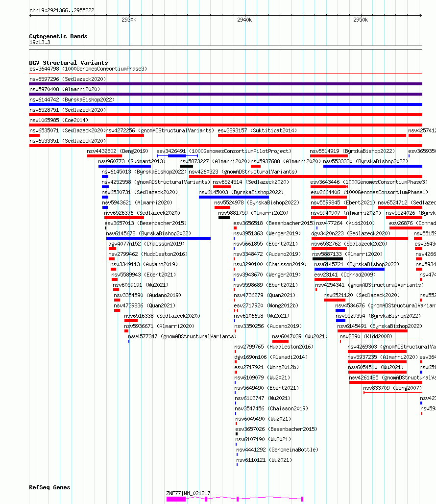
Task: Select the nsv6144742 (ByrskaBishop2022) blue bar
Action: pos(225,104)
